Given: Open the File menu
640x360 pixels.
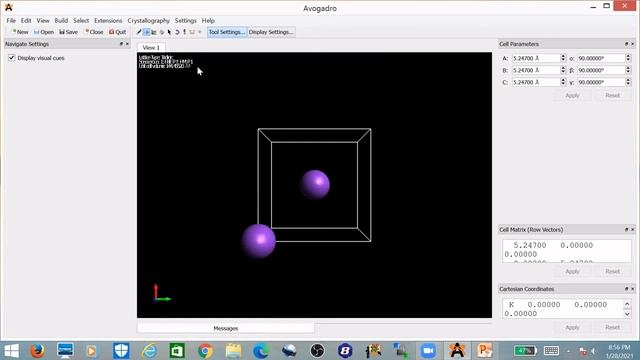Looking at the screenshot, I should (x=11, y=20).
